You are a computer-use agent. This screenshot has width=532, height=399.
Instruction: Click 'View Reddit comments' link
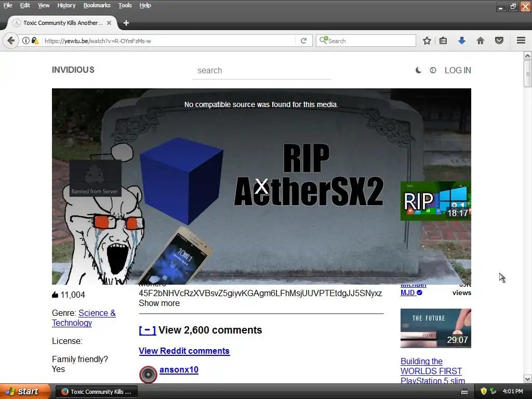coord(184,351)
